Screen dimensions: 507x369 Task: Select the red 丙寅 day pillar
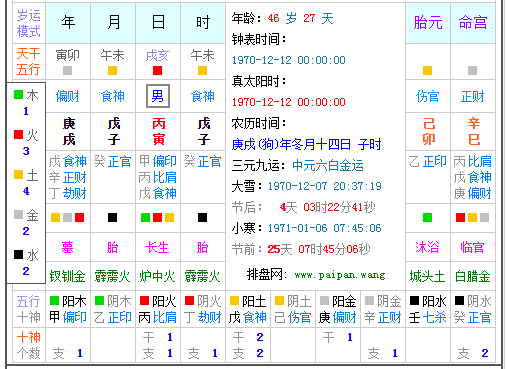point(159,131)
